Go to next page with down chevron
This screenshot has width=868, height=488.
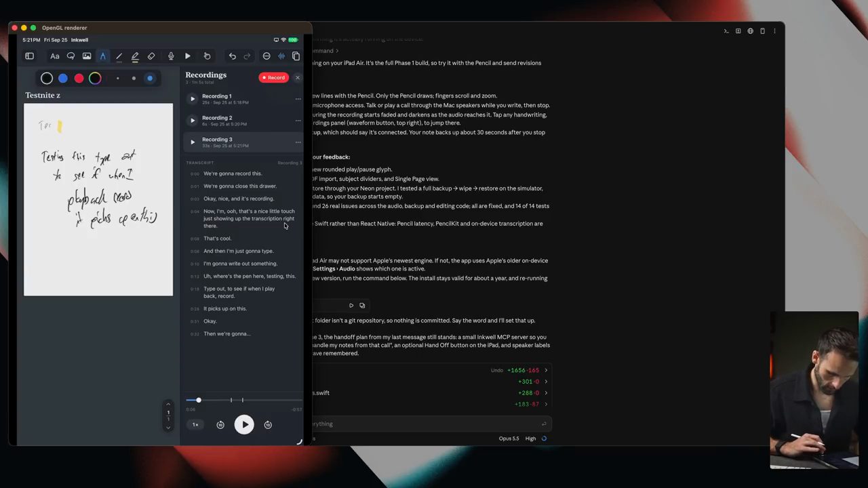(x=168, y=428)
